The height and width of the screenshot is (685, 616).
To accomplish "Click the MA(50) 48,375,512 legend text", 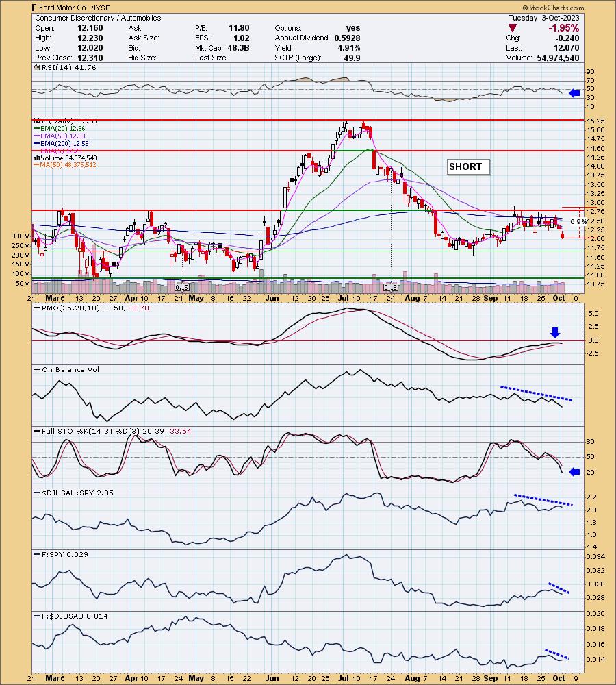I will click(68, 165).
